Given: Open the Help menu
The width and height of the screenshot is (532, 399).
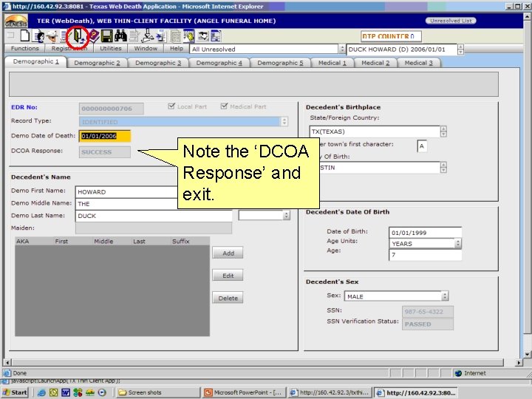Looking at the screenshot, I should coord(177,49).
